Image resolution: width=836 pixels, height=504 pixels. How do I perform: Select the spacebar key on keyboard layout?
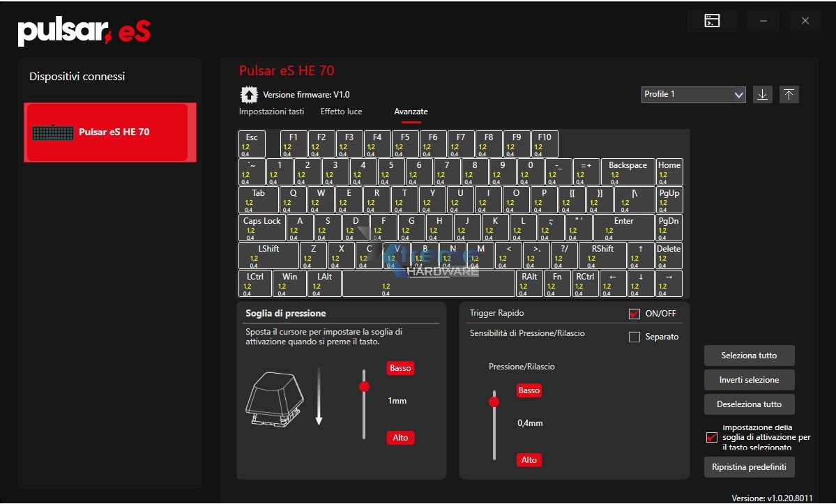click(x=428, y=284)
